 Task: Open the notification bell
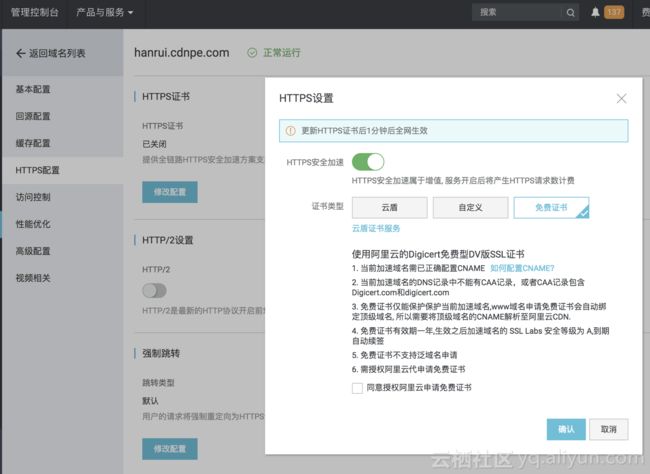(x=595, y=12)
